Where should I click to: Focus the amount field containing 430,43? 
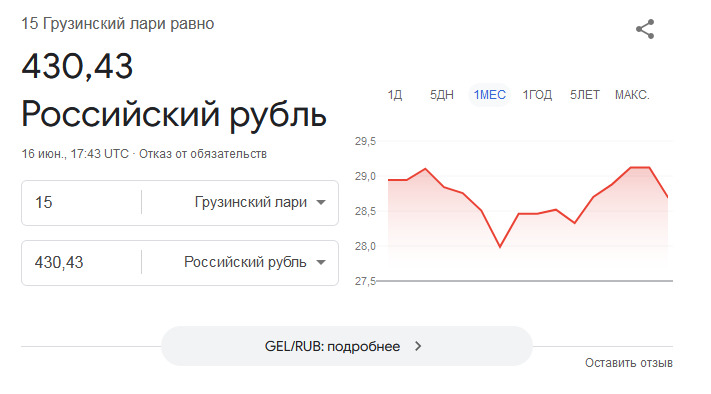click(x=82, y=262)
